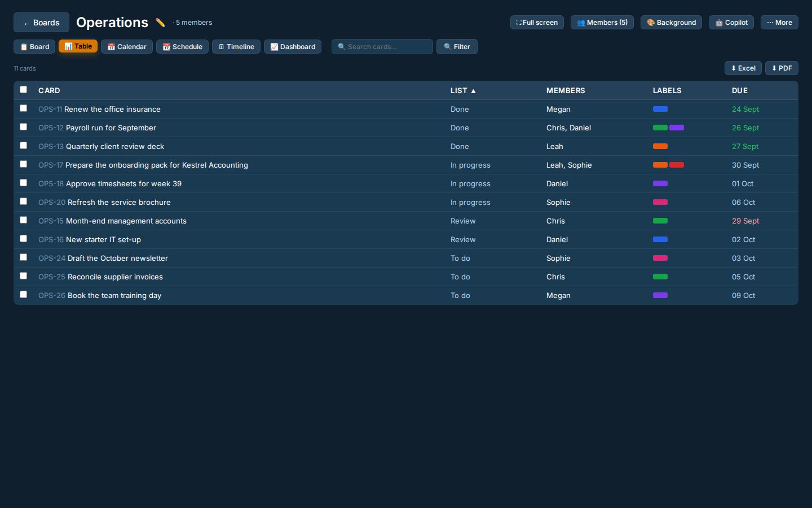Click the purple label on Payroll run row
This screenshot has width=812, height=508.
pyautogui.click(x=677, y=128)
